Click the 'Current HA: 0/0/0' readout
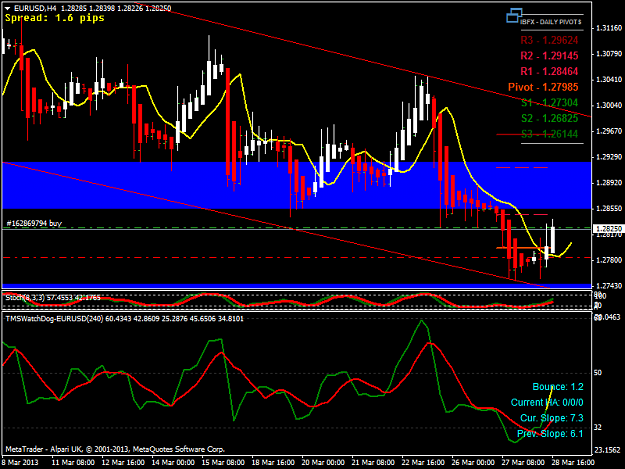 point(547,402)
